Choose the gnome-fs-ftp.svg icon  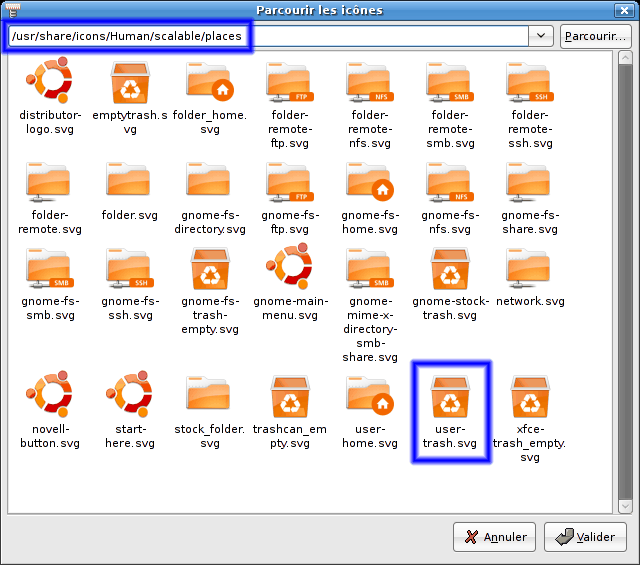coord(290,182)
